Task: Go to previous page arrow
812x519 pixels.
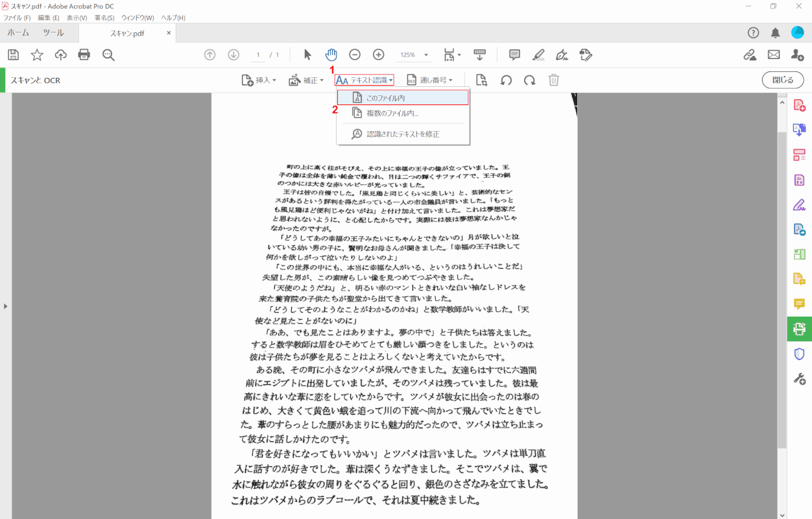Action: click(x=209, y=55)
